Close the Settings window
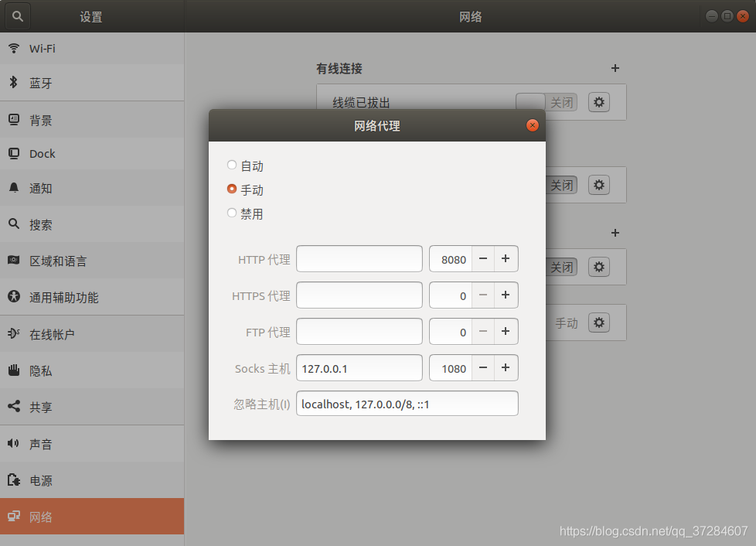Image resolution: width=756 pixels, height=546 pixels. click(x=743, y=16)
